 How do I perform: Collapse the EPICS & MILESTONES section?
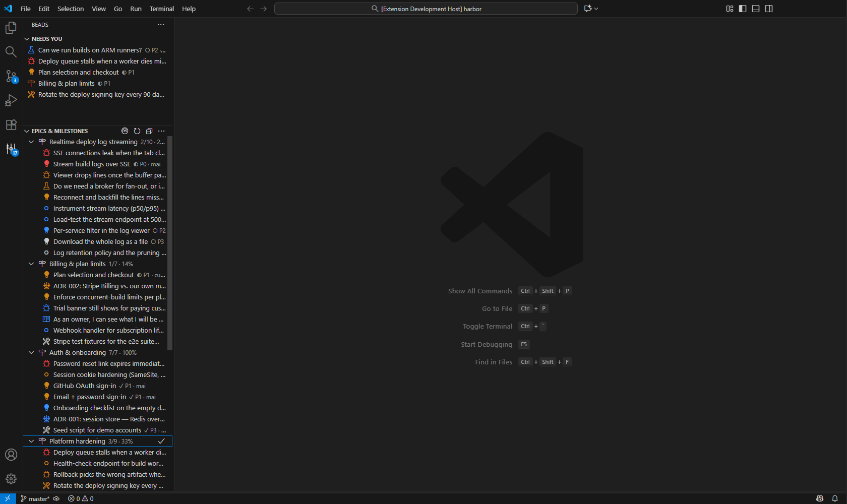point(27,131)
